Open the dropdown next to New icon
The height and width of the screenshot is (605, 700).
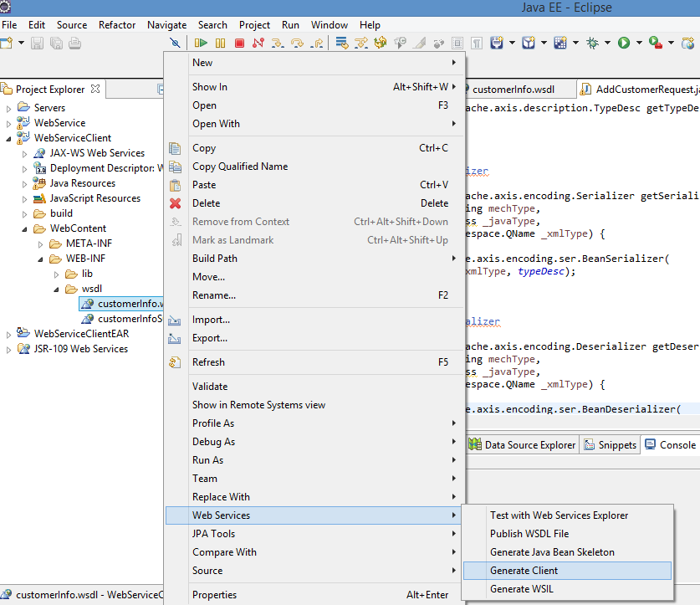pyautogui.click(x=21, y=43)
